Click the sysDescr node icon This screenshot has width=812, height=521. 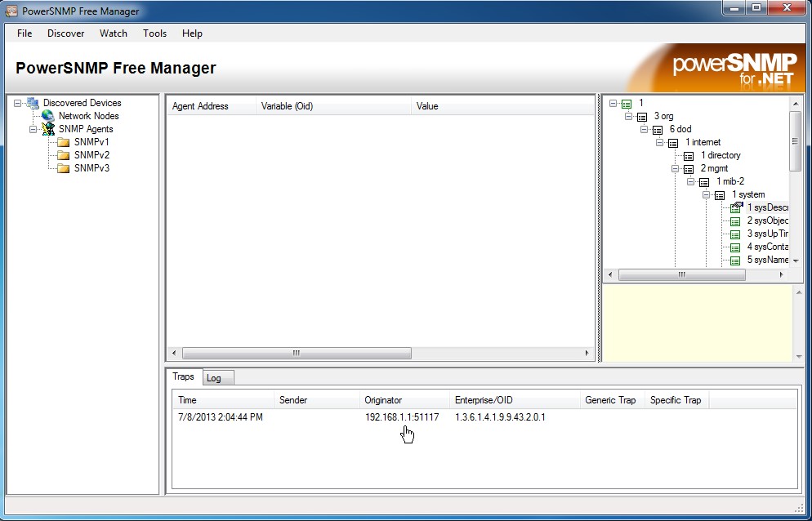[x=736, y=207]
